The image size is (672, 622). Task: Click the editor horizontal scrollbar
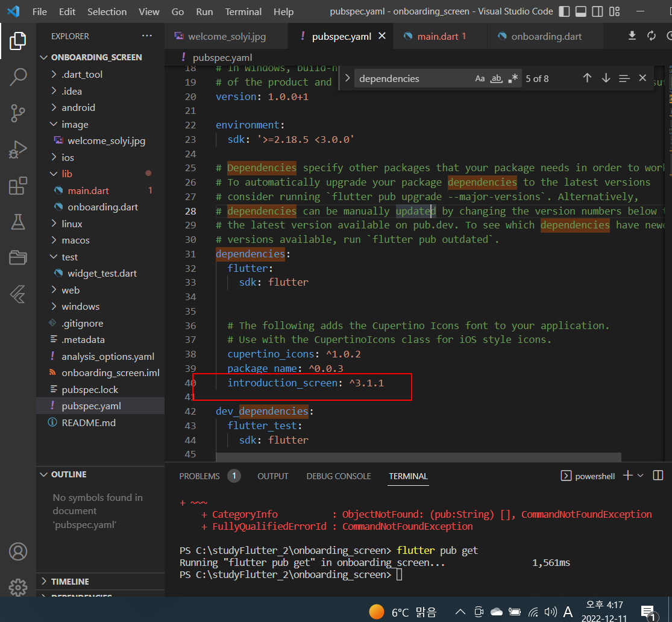[x=418, y=457]
